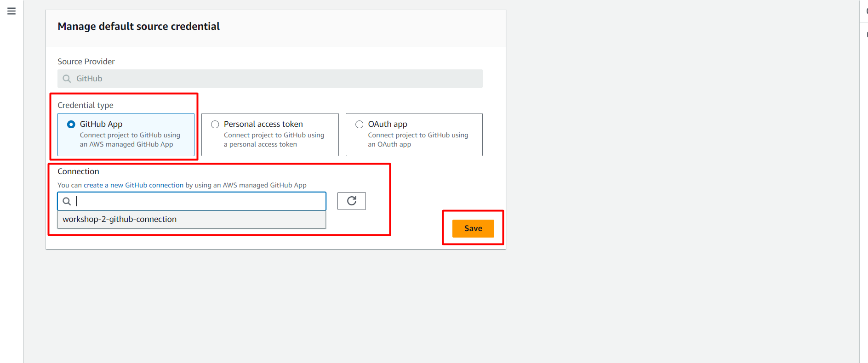The image size is (868, 363).
Task: Click the "Source Provider" field label
Action: [86, 62]
